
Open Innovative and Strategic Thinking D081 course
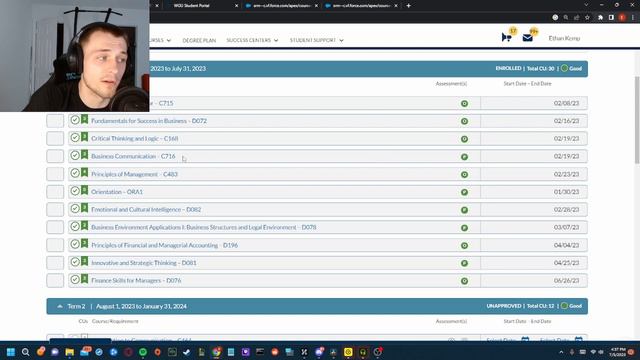pos(144,263)
